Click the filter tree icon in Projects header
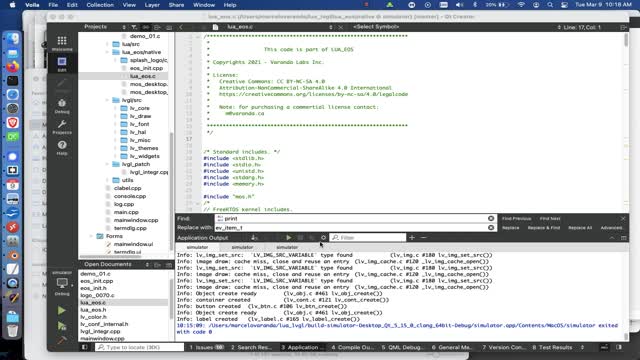Viewport: 640px width, 360px height. 134,27
